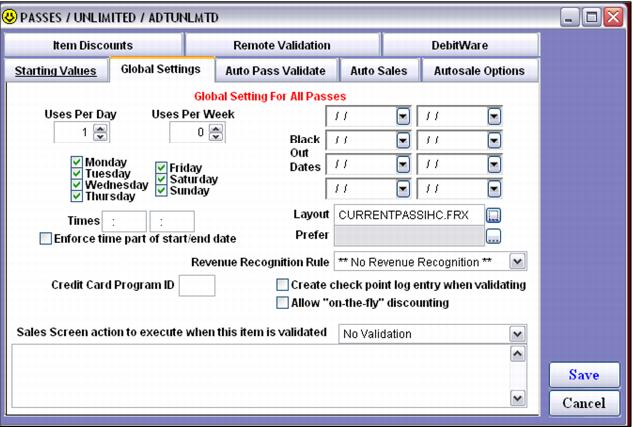
Task: Enable Allow on-the-fly discounting
Action: coord(282,303)
